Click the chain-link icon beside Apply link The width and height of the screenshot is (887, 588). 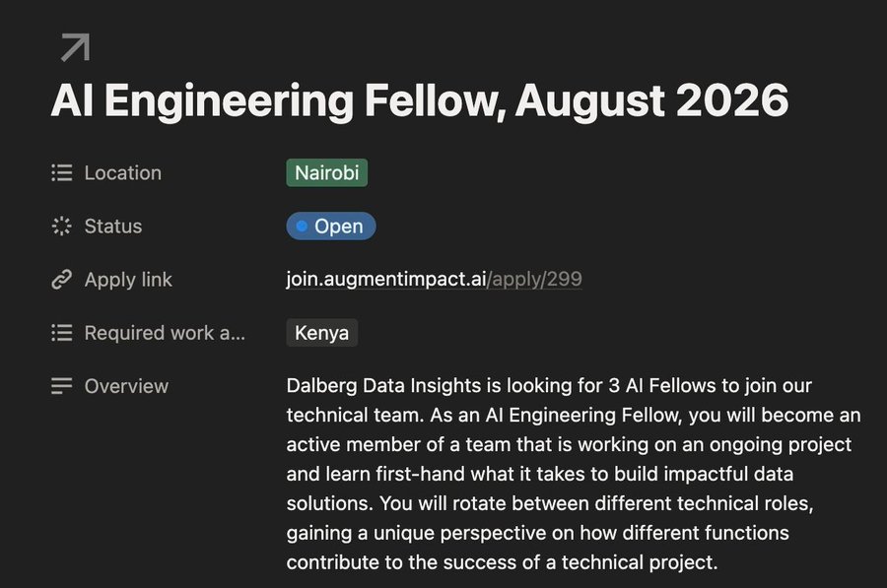62,280
